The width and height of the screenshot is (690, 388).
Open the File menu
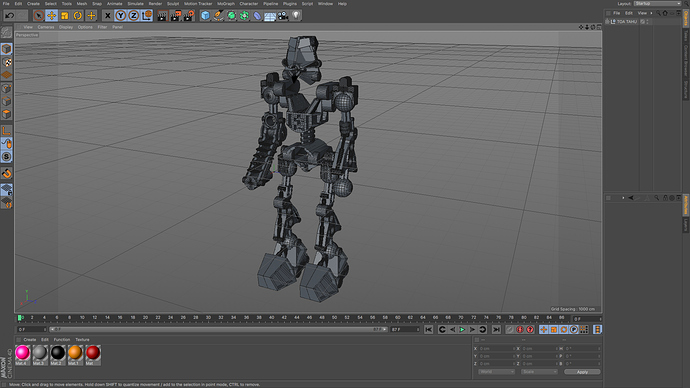pyautogui.click(x=6, y=4)
